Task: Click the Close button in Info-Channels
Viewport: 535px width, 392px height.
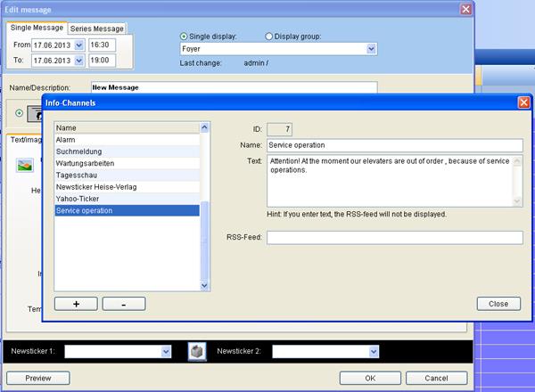Action: pos(498,304)
